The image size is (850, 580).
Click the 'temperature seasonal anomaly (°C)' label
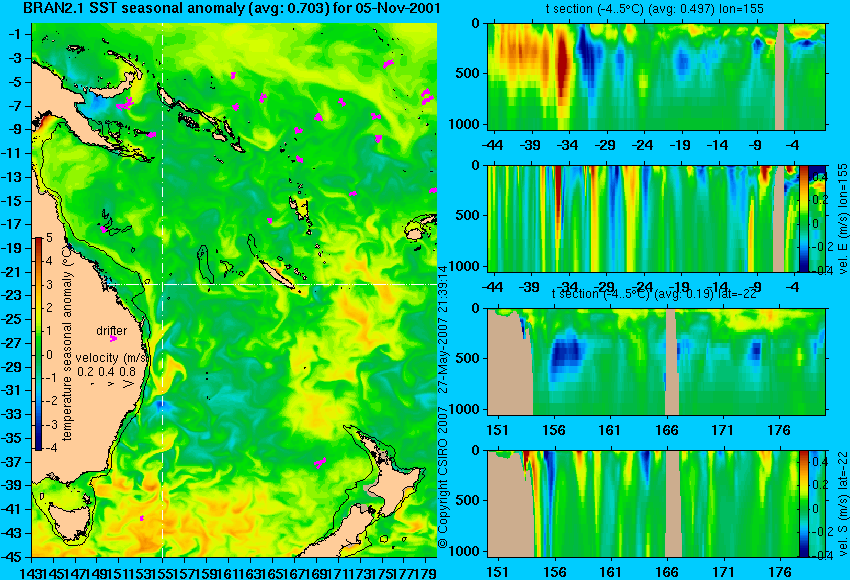[67, 343]
